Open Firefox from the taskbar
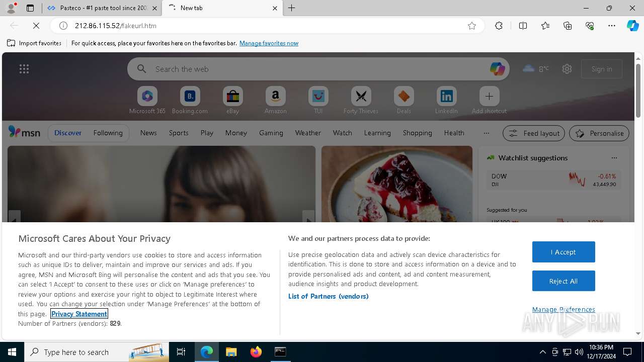 point(256,352)
